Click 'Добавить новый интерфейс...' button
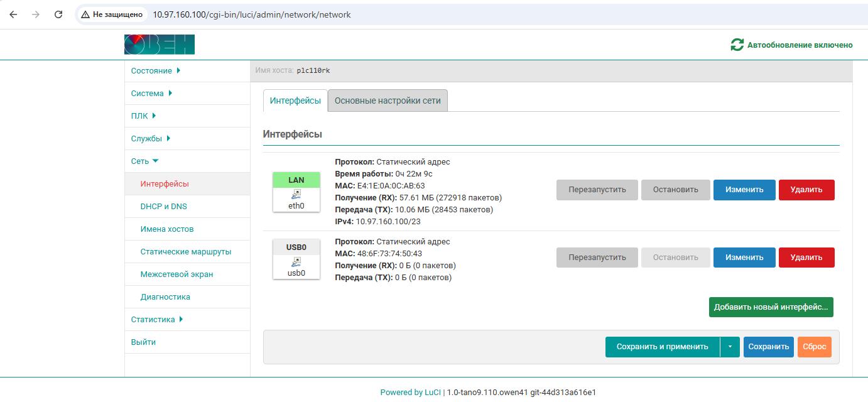 (771, 308)
